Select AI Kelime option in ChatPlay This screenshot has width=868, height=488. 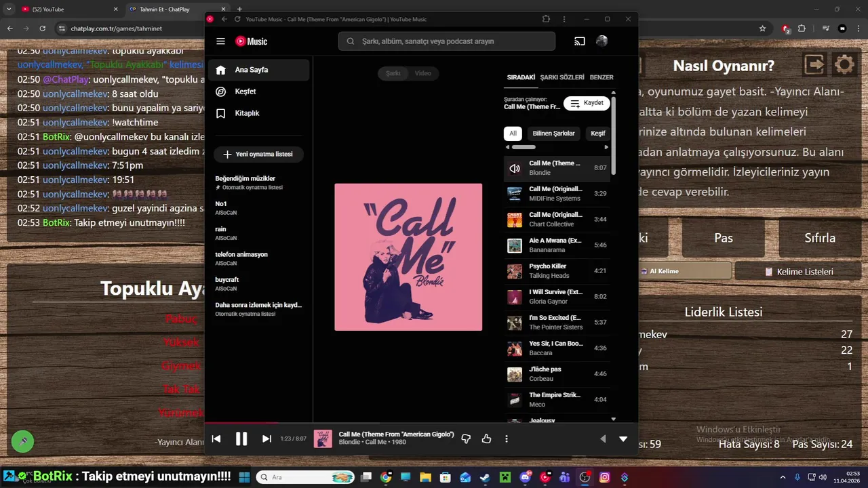685,271
